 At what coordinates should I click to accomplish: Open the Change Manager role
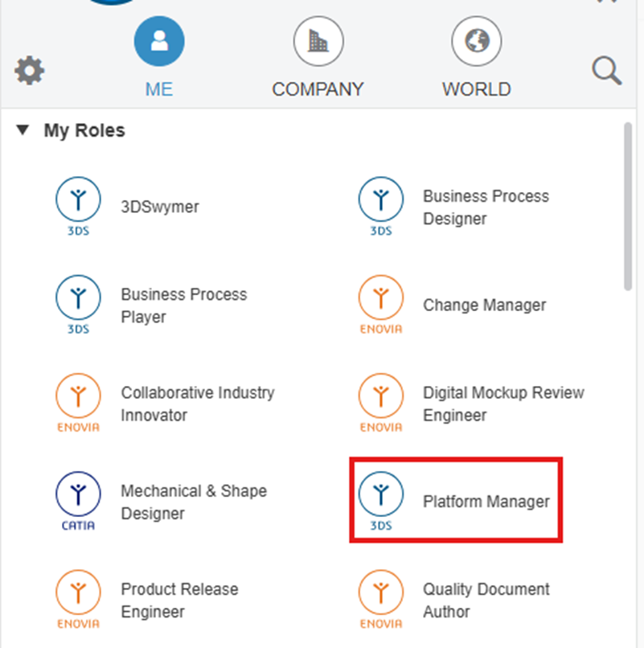point(485,305)
